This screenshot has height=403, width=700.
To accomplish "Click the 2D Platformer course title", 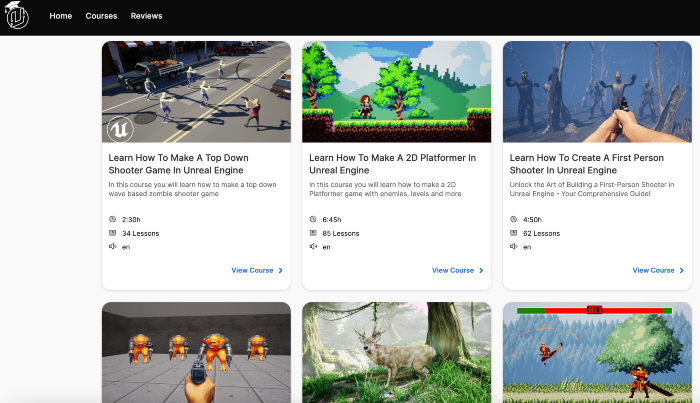I will pyautogui.click(x=392, y=164).
